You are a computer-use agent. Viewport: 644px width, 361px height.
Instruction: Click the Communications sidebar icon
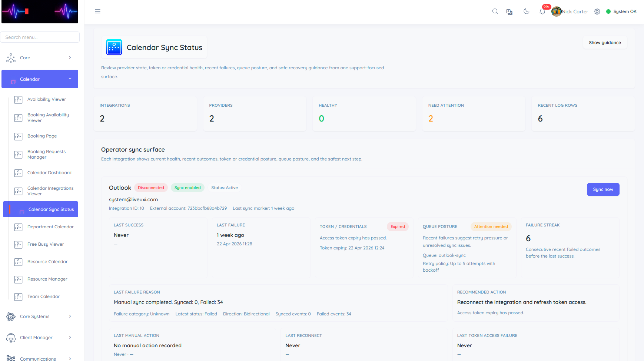click(x=11, y=358)
